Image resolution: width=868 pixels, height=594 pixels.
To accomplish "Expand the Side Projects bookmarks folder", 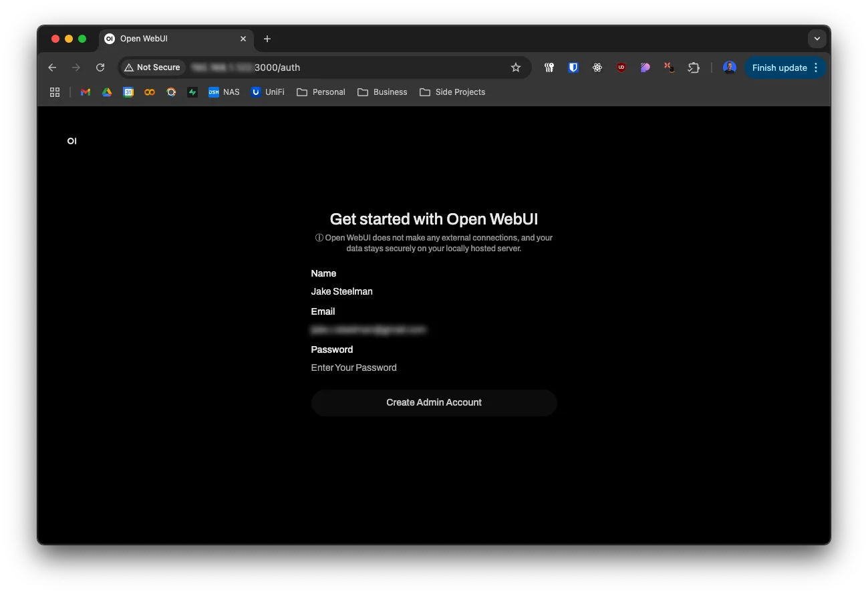I will click(452, 92).
